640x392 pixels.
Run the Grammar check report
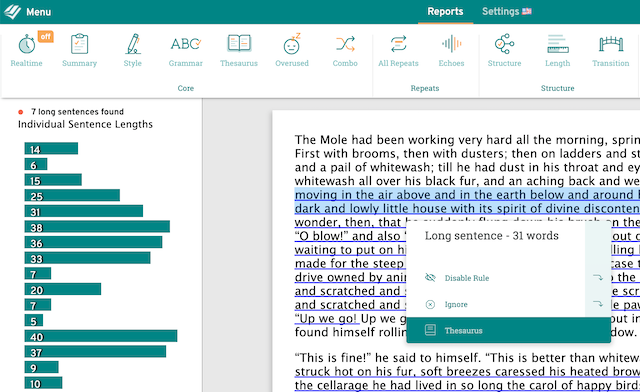click(x=186, y=51)
